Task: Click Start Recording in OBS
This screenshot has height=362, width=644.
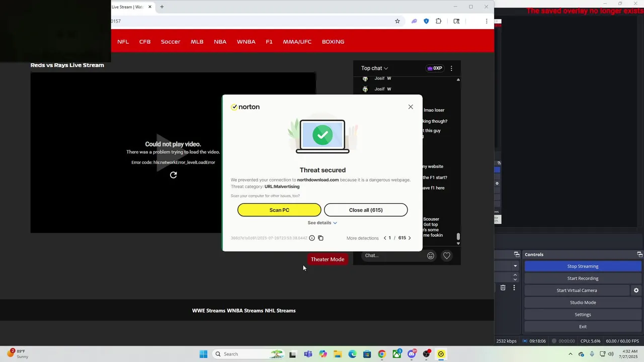Action: point(583,279)
